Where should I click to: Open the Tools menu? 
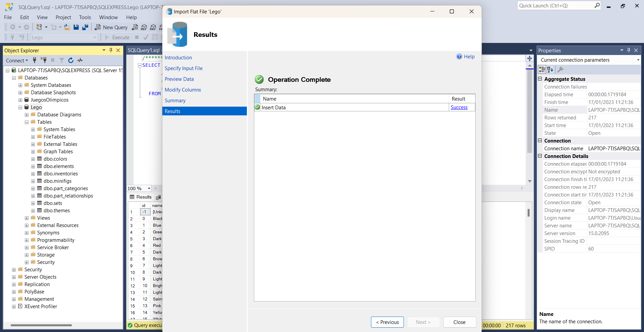(x=85, y=17)
